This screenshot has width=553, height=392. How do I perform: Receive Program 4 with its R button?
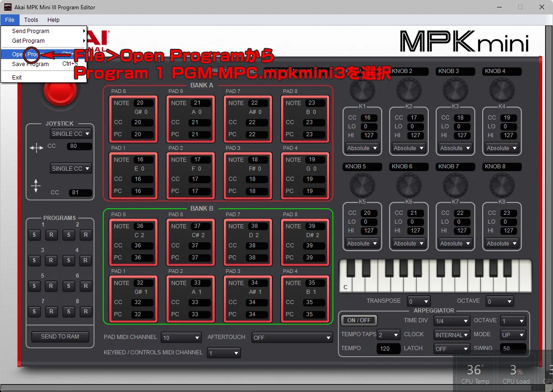pos(85,260)
